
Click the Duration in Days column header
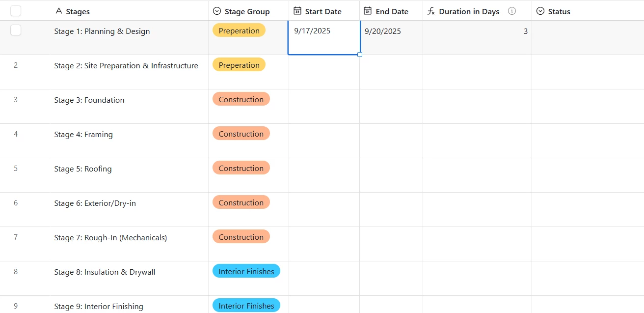tap(469, 11)
